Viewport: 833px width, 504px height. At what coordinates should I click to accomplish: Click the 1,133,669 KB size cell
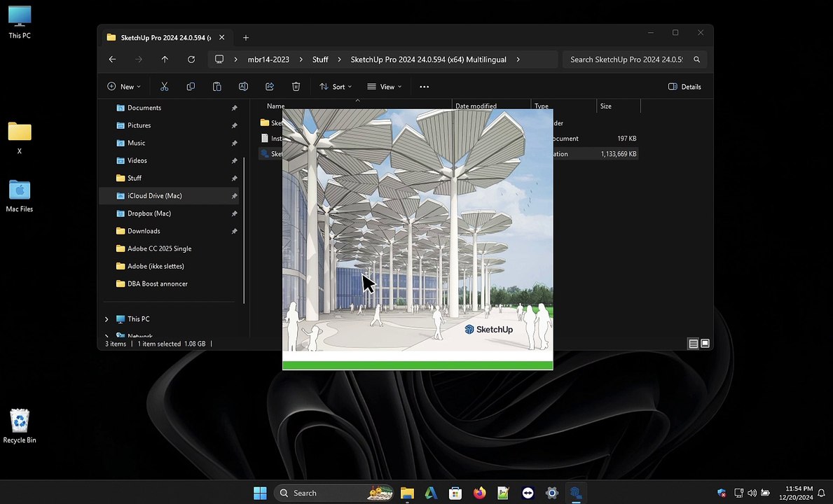(619, 154)
